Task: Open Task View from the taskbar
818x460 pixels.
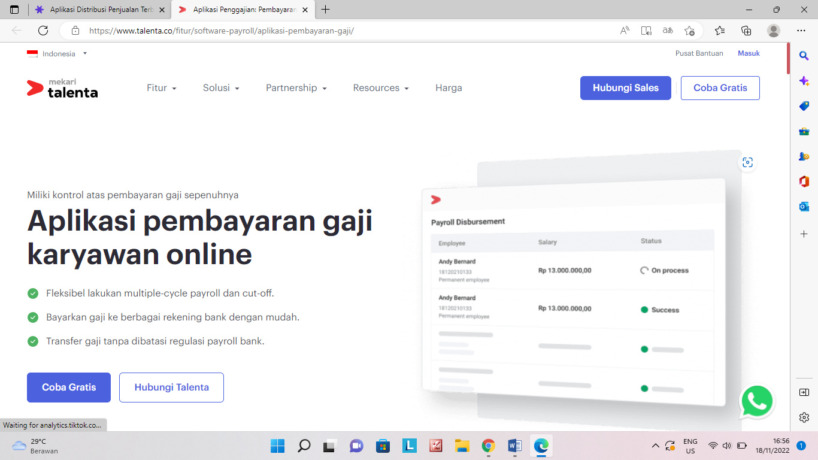Action: coord(329,446)
